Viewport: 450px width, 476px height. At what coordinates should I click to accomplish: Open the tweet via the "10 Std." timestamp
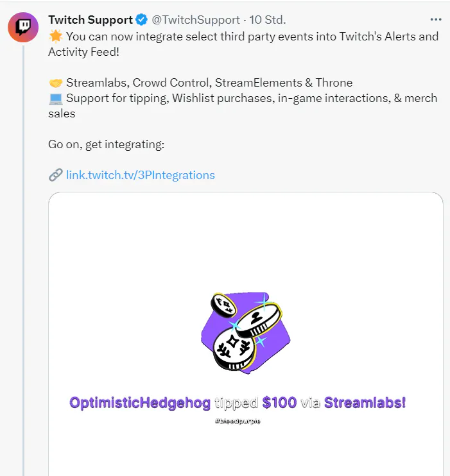266,20
